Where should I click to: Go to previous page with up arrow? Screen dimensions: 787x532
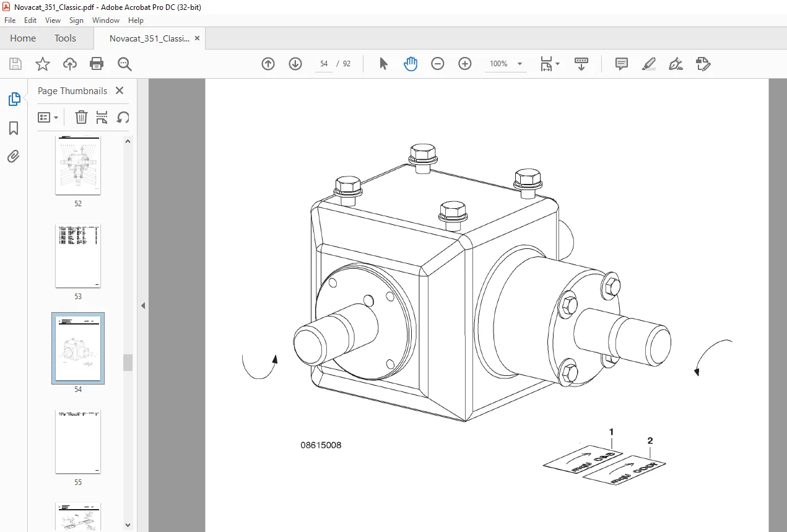pyautogui.click(x=268, y=64)
